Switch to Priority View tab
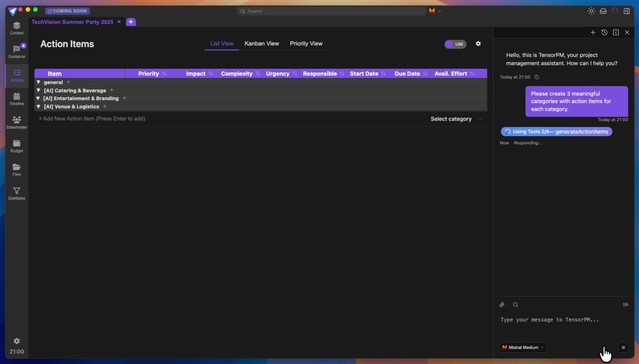 click(306, 43)
